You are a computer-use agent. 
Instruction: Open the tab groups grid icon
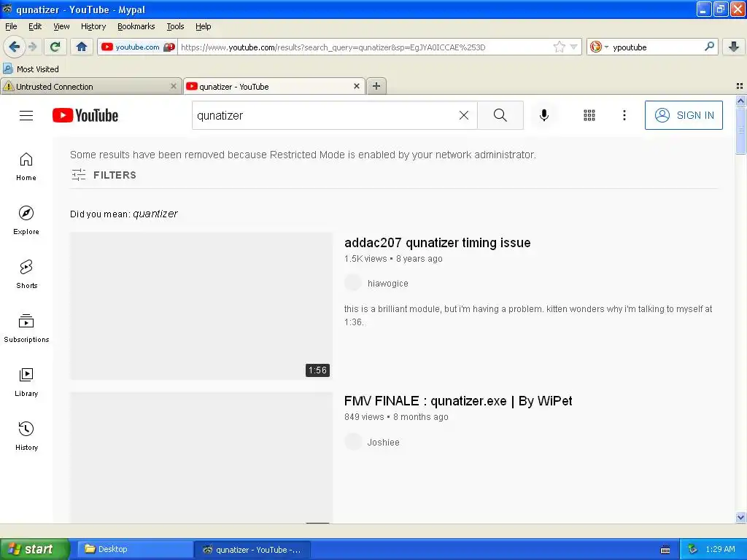[740, 86]
